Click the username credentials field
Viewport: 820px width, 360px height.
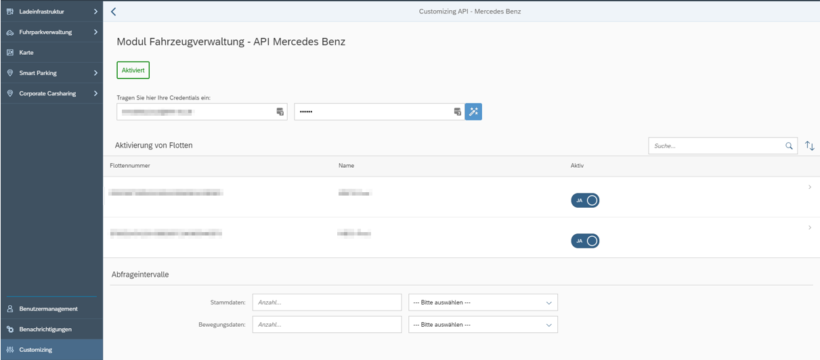coord(202,111)
